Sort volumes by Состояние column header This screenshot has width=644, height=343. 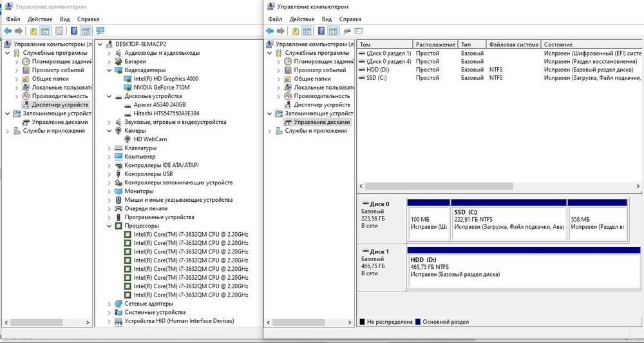click(591, 44)
